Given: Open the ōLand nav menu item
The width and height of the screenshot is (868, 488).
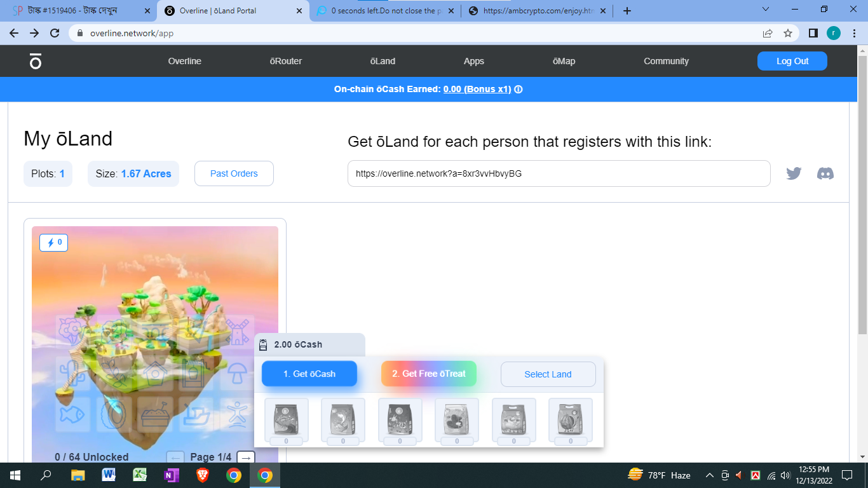Looking at the screenshot, I should pyautogui.click(x=383, y=61).
